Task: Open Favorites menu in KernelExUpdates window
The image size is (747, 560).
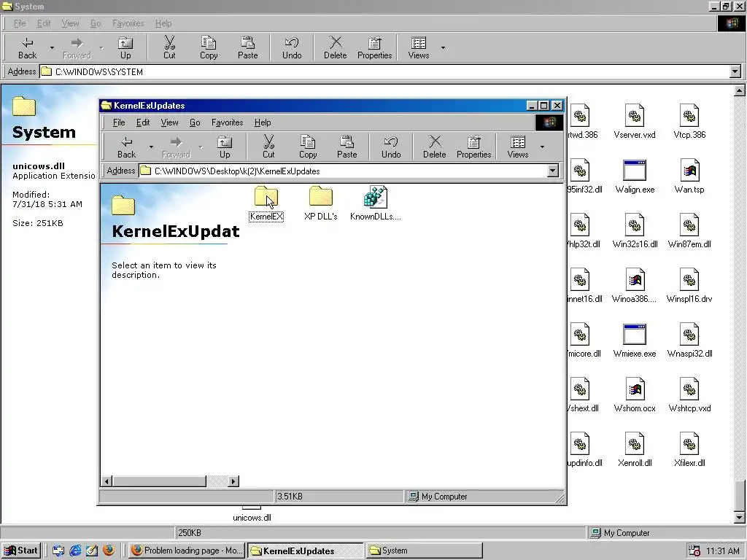Action: point(228,122)
